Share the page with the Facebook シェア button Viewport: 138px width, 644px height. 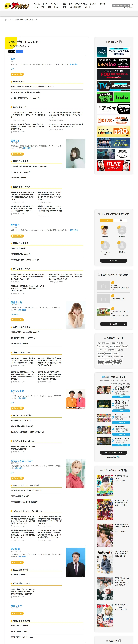click(x=20, y=52)
